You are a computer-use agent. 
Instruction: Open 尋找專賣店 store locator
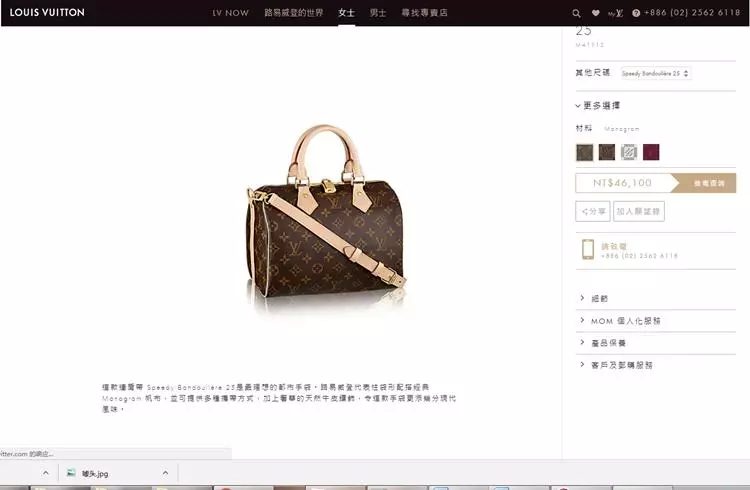(x=425, y=13)
